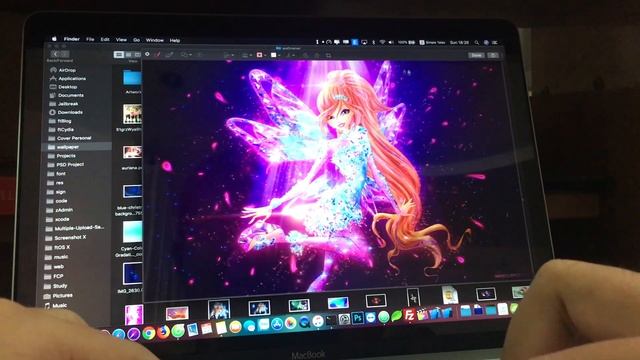Go back in Finder
This screenshot has width=640, height=360.
(56, 54)
